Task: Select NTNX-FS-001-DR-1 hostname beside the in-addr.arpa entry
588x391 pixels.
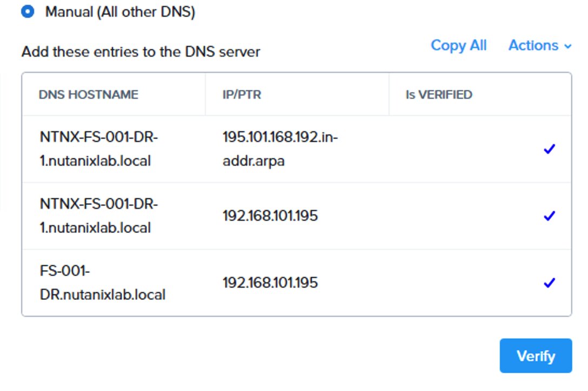Action: coord(98,149)
